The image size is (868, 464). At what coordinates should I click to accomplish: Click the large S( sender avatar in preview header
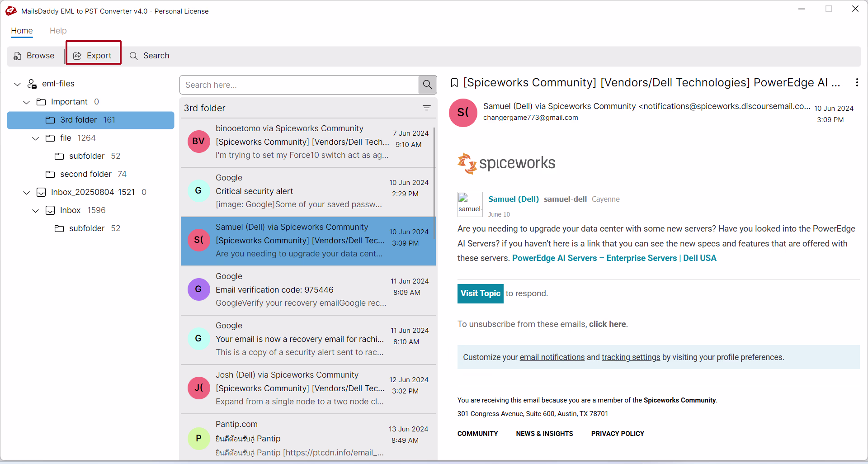click(463, 113)
